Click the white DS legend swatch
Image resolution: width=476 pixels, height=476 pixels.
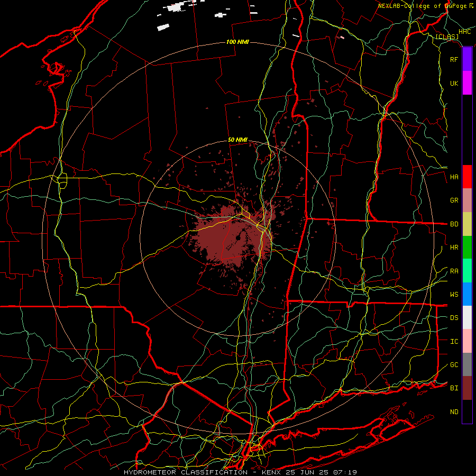click(x=467, y=317)
